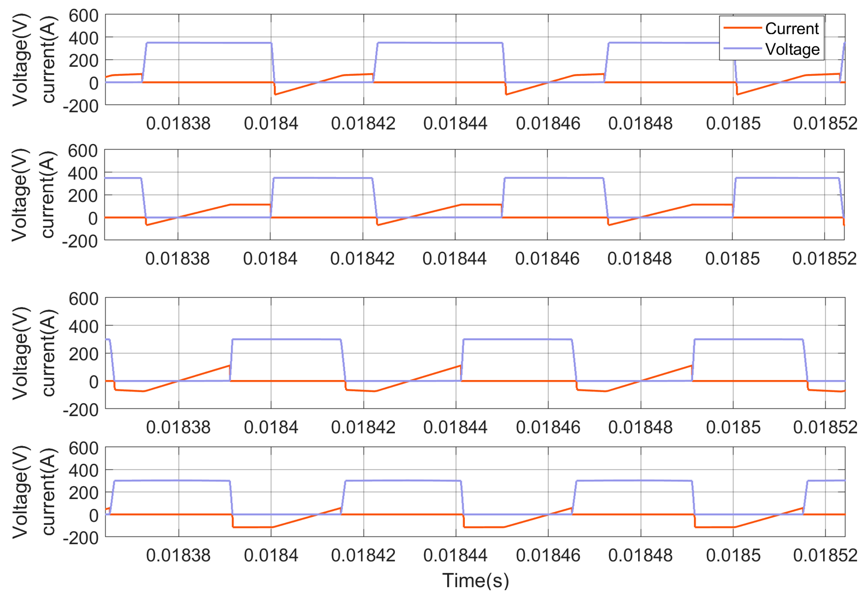Click the purple Voltage line sample in legend

[x=742, y=48]
